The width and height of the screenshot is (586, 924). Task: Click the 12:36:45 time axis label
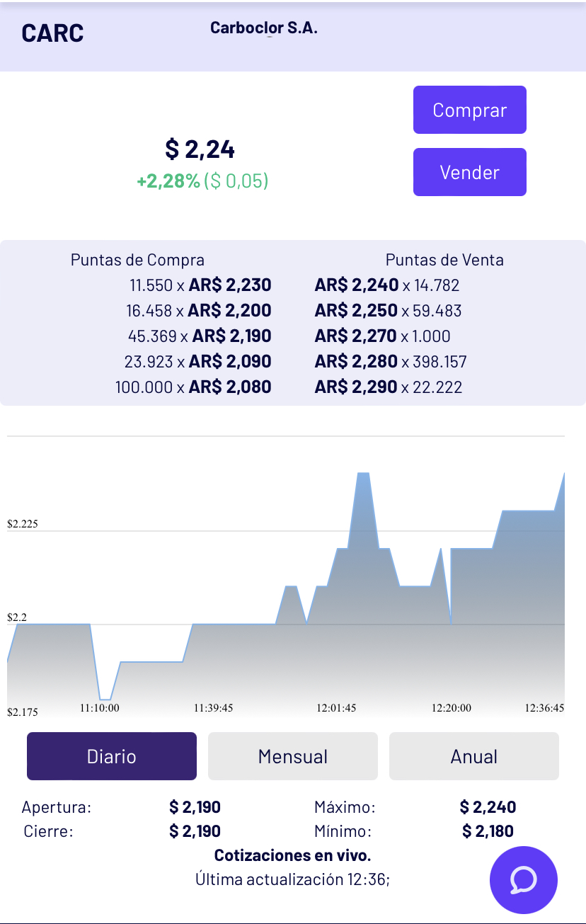click(544, 707)
